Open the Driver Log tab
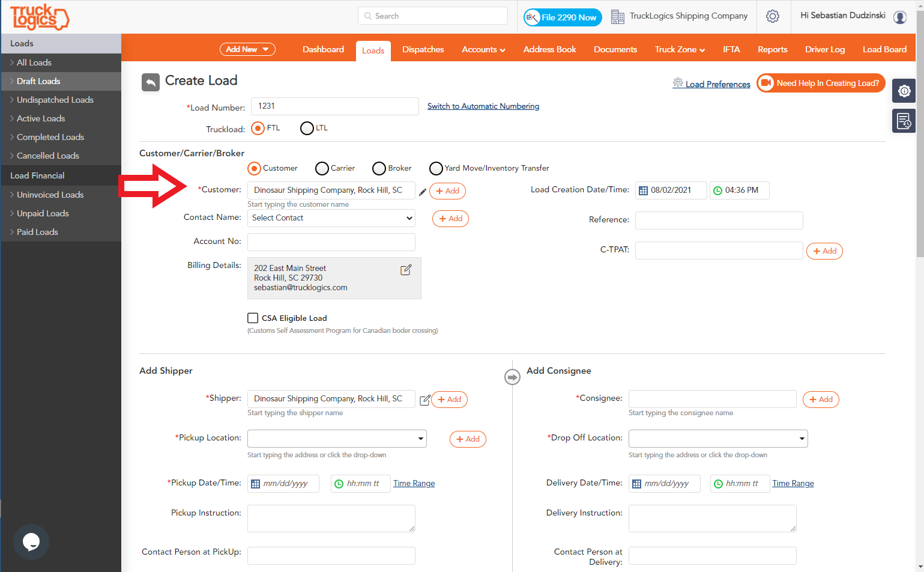 click(825, 49)
